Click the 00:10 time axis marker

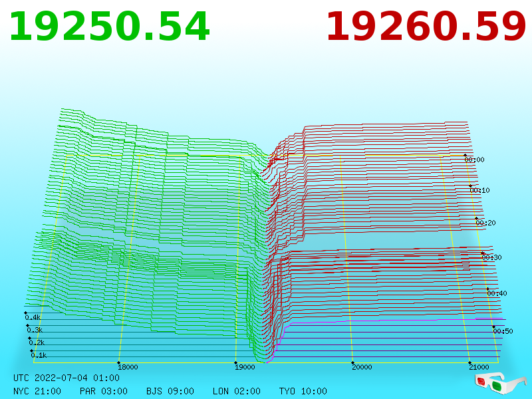coord(479,190)
